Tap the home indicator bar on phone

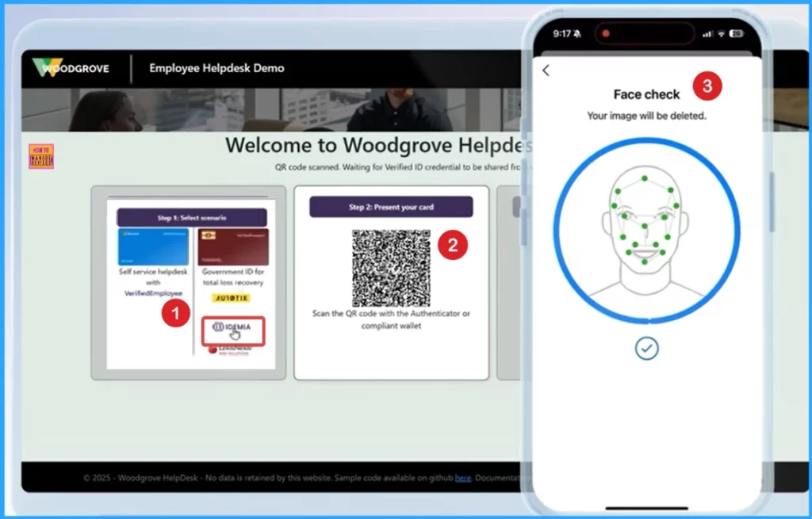click(646, 508)
